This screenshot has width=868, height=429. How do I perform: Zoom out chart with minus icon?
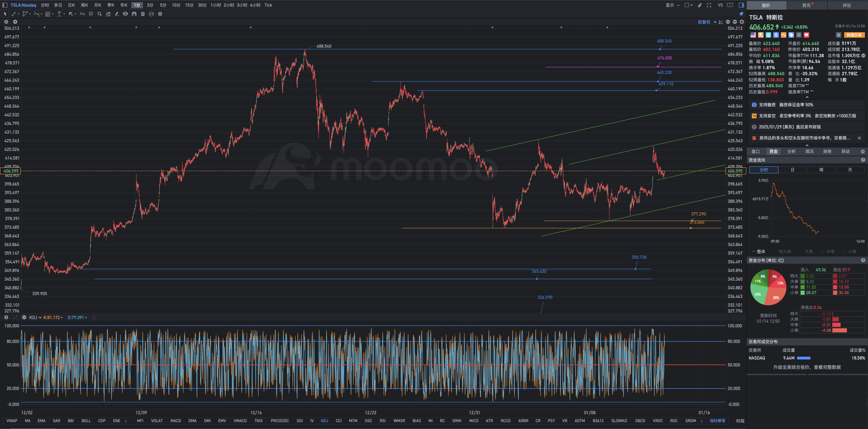(735, 22)
